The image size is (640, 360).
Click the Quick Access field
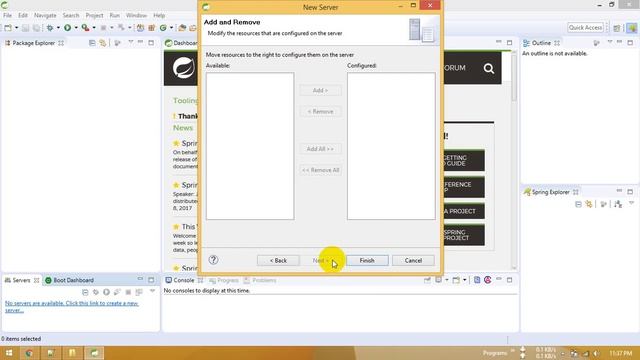click(585, 27)
